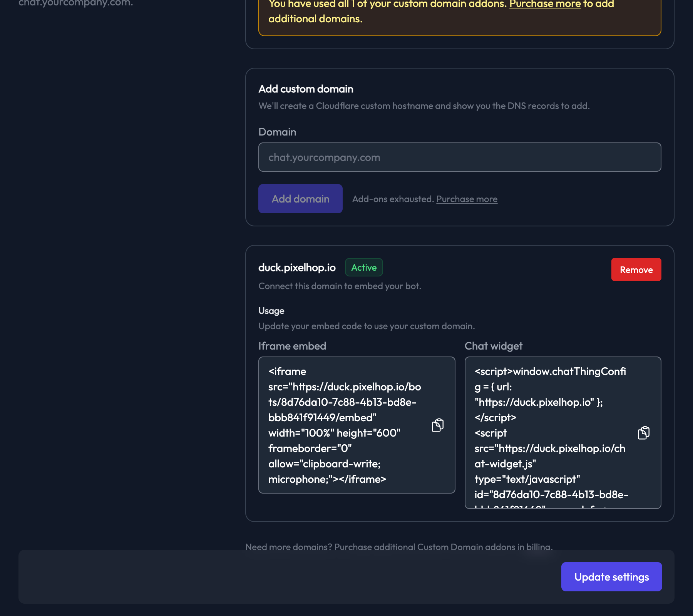Click the green Active indicator for duck.pixelhop.io

click(x=363, y=267)
